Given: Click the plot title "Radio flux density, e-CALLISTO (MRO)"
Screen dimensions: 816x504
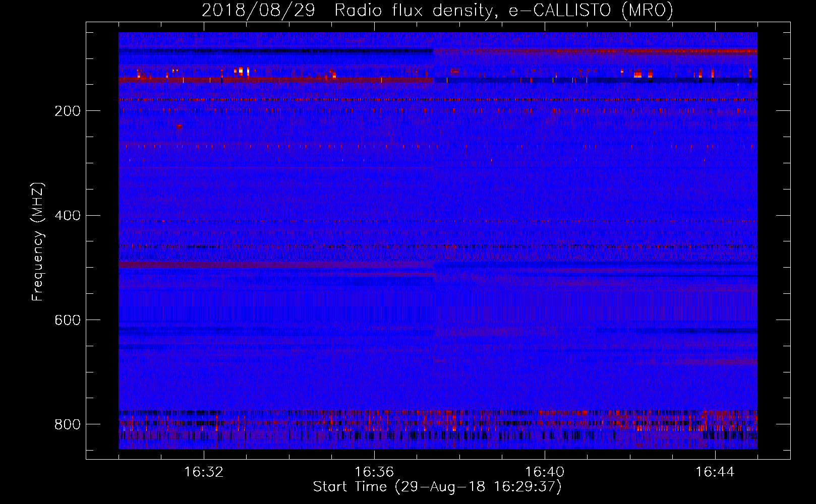Looking at the screenshot, I should (x=504, y=10).
